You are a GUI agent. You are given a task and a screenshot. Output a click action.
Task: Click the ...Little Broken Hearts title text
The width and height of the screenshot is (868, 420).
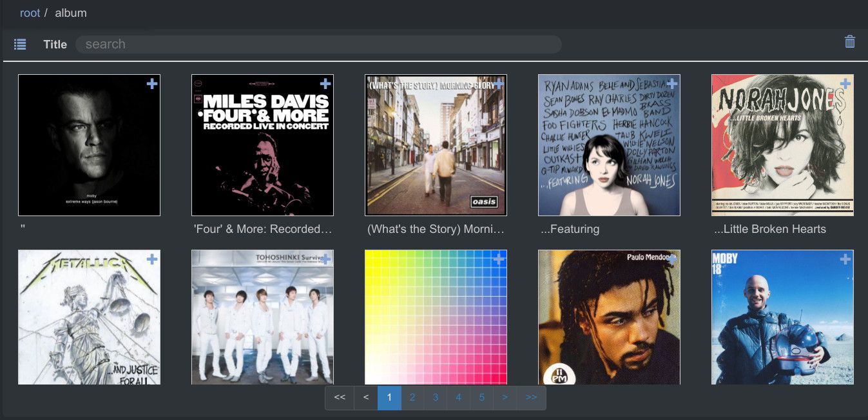[770, 229]
